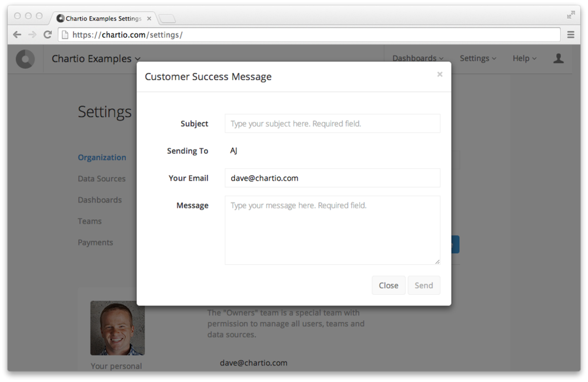Image resolution: width=588 pixels, height=382 pixels.
Task: Enter fullscreen using the expand arrows icon
Action: [x=570, y=15]
